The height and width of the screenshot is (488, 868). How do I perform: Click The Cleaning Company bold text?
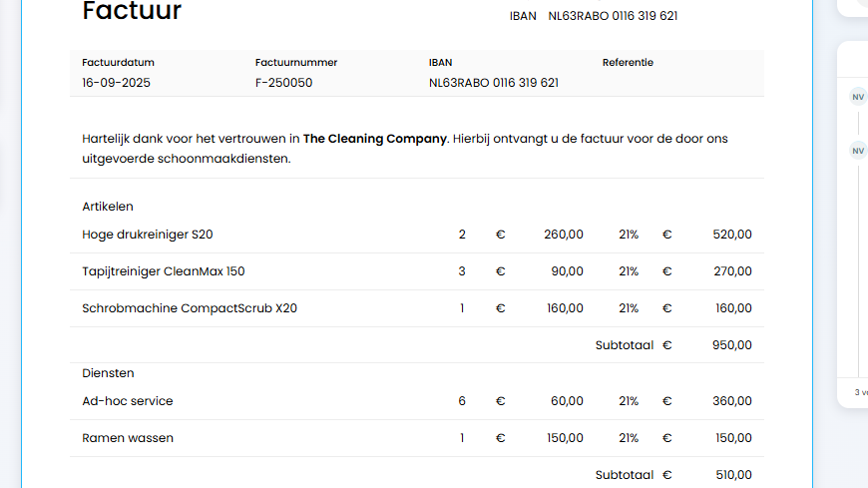[x=374, y=139]
